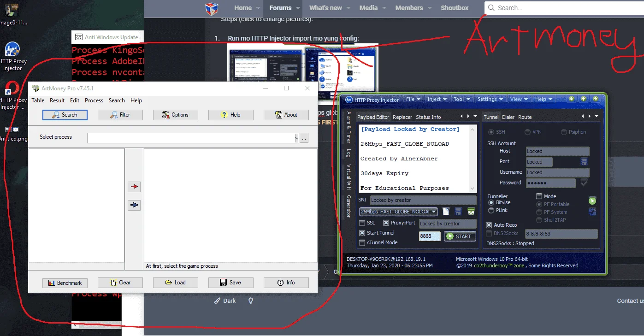
Task: Open ArtMoney Table menu
Action: (38, 100)
